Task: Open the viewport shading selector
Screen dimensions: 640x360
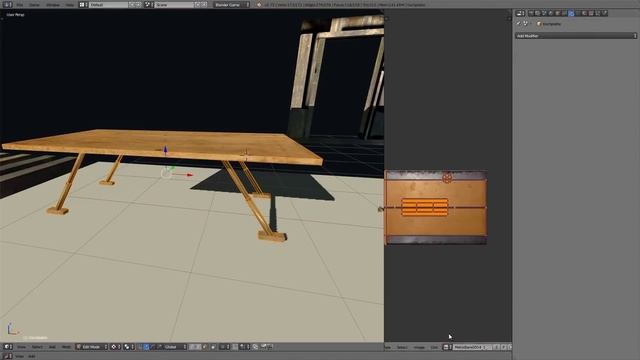Action: [116, 347]
